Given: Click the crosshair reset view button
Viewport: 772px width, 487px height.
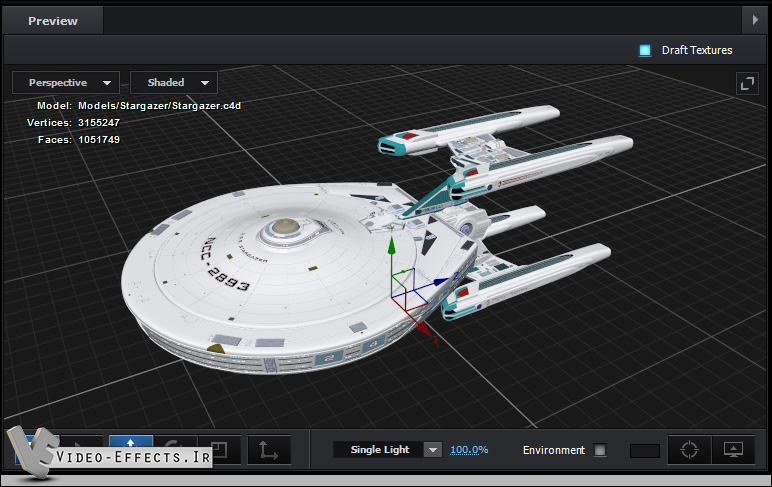Looking at the screenshot, I should coord(689,450).
